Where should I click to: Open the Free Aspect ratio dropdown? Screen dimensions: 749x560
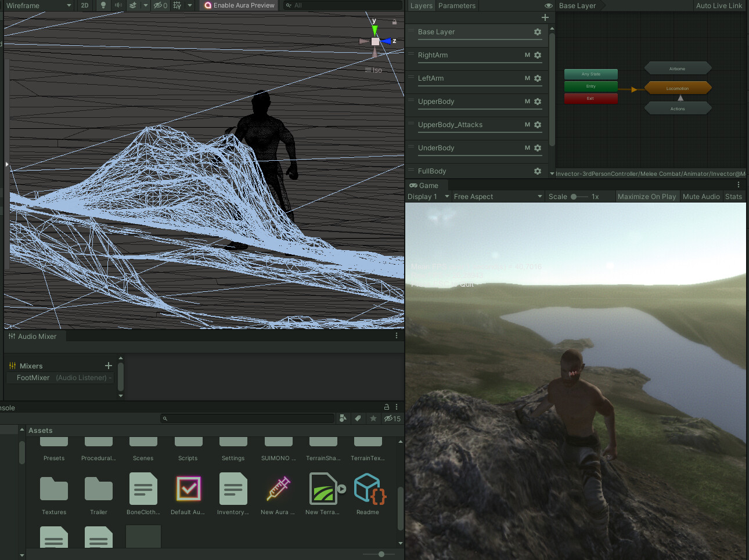496,196
